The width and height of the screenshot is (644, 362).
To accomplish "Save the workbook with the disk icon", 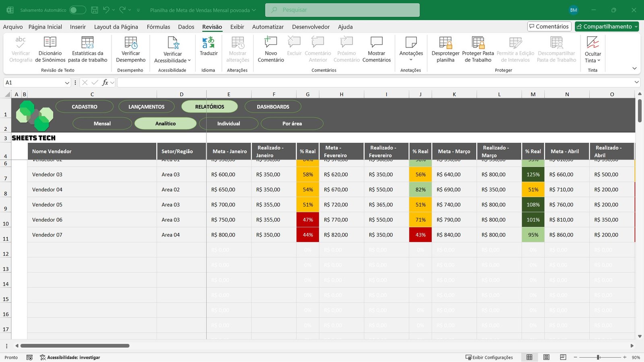I will pos(95,10).
